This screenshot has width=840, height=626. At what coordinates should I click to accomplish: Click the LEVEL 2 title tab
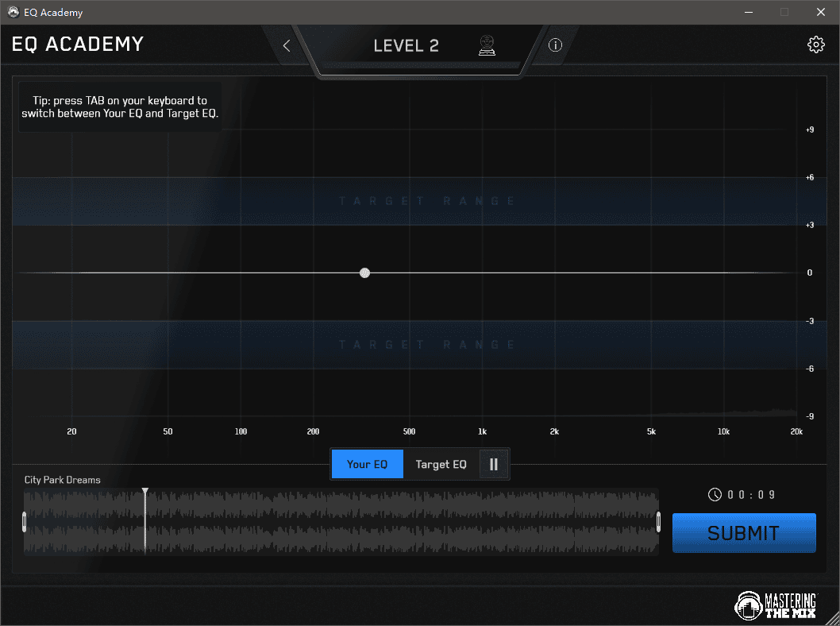click(406, 46)
